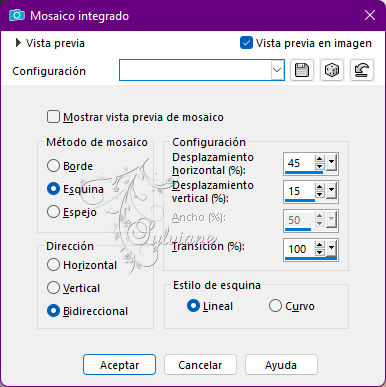Open Transición slider dropdown arrow
Image resolution: width=386 pixels, height=387 pixels.
tap(331, 249)
